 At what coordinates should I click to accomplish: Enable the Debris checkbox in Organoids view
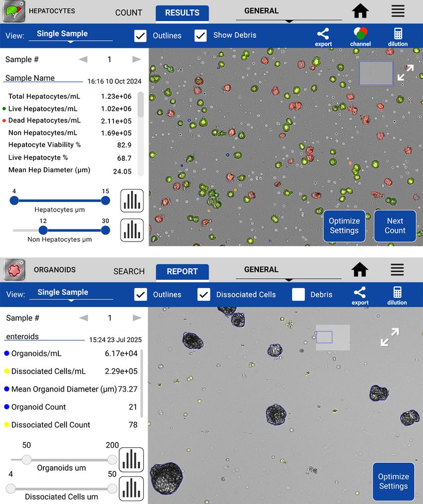pos(298,295)
